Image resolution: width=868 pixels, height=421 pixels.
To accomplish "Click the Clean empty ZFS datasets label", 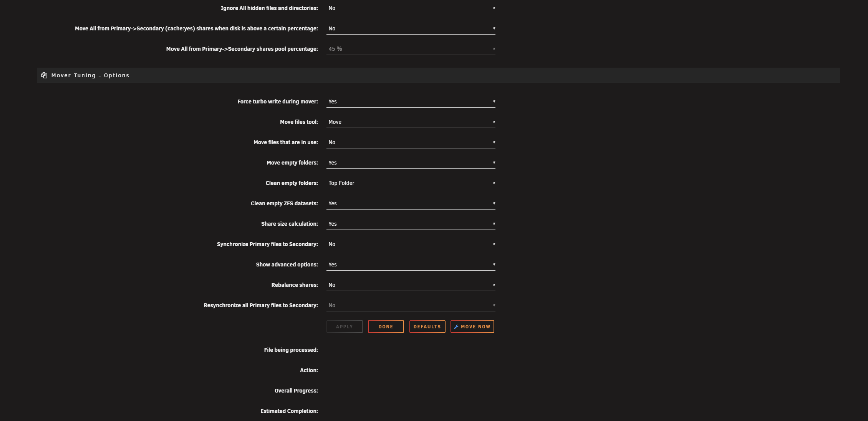I will point(284,203).
